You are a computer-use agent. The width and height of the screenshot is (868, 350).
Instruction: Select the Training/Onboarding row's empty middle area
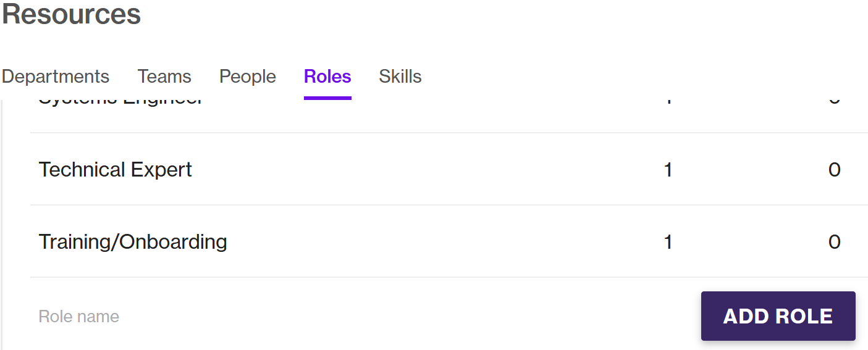(x=442, y=242)
